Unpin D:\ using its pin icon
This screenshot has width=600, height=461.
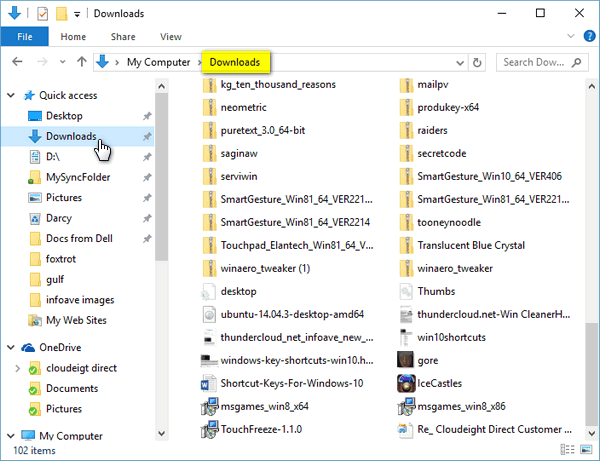pos(147,157)
